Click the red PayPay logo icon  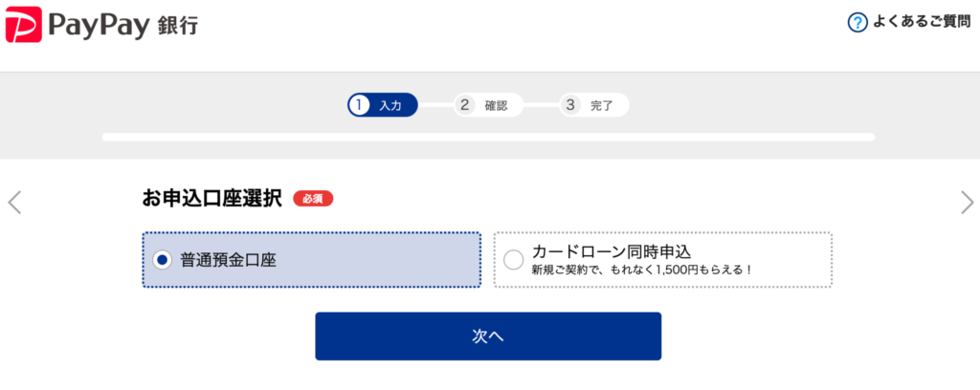tap(24, 24)
